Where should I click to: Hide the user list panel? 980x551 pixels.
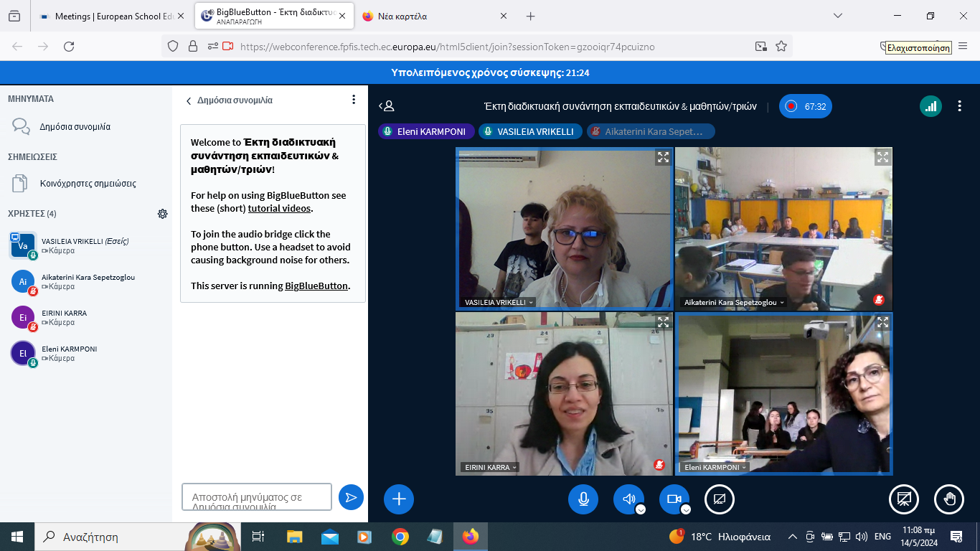(x=387, y=106)
